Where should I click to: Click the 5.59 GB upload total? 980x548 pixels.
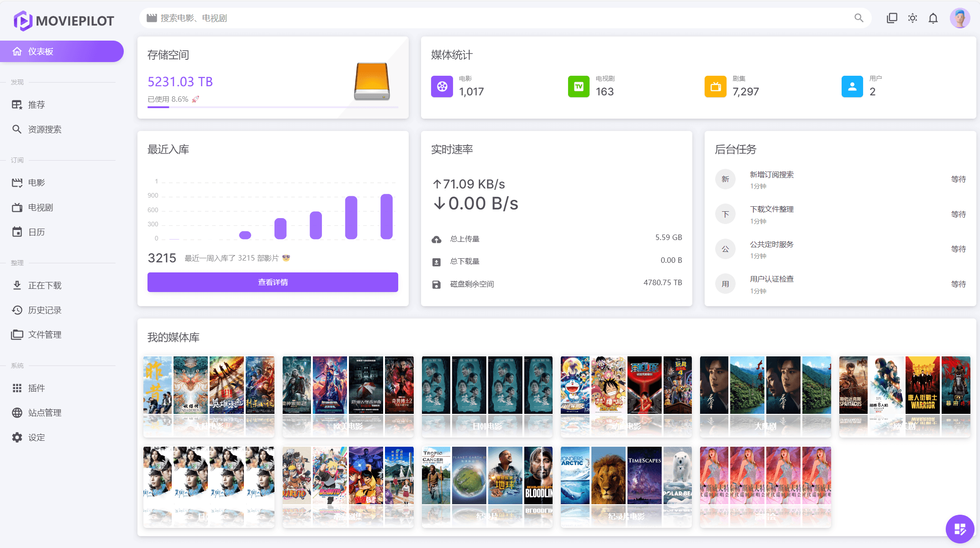(x=669, y=237)
